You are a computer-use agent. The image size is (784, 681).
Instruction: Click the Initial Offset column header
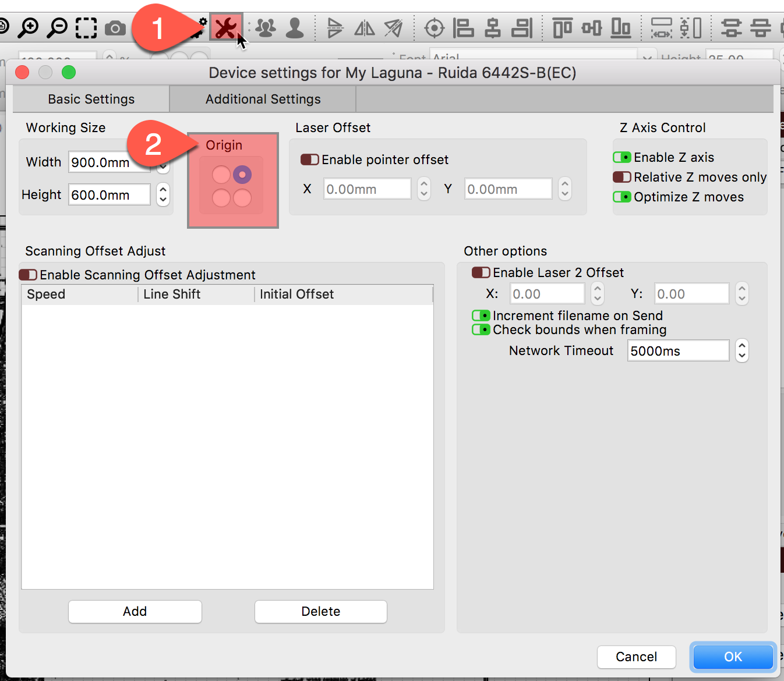coord(344,295)
